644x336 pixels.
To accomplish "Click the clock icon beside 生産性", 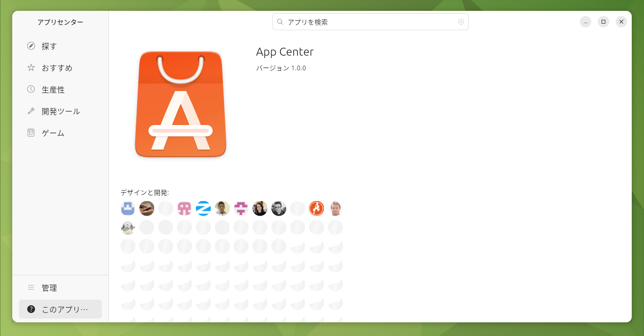I will (31, 89).
